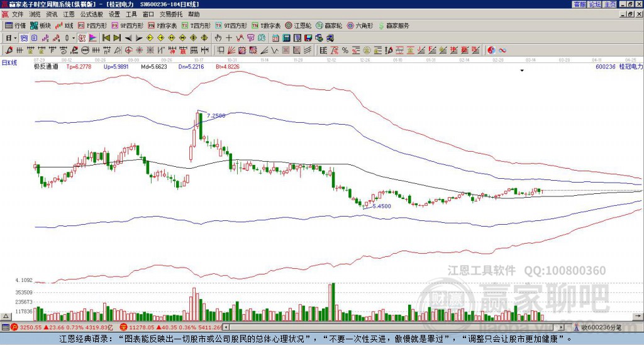Click the 极反通道 indicator label

click(x=46, y=66)
